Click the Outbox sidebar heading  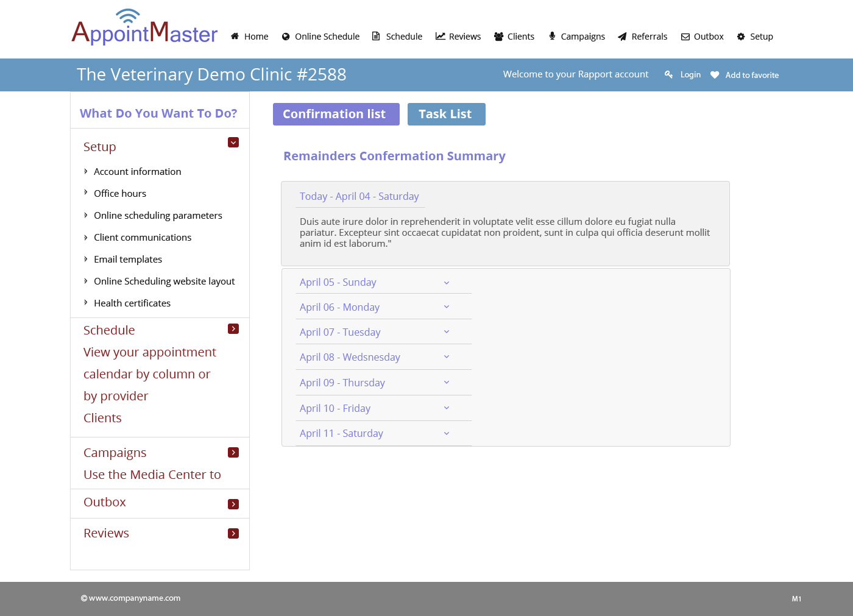point(104,502)
